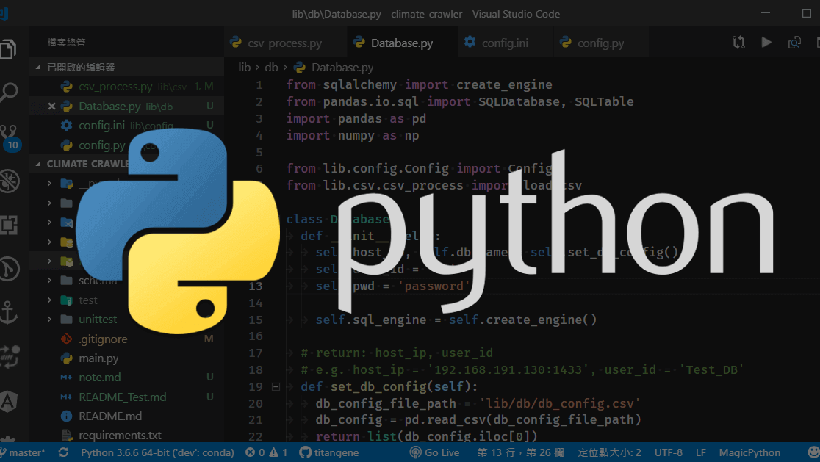Viewport: 820px width, 462px height.
Task: Click 'db' in the breadcrumb path
Action: pos(271,67)
